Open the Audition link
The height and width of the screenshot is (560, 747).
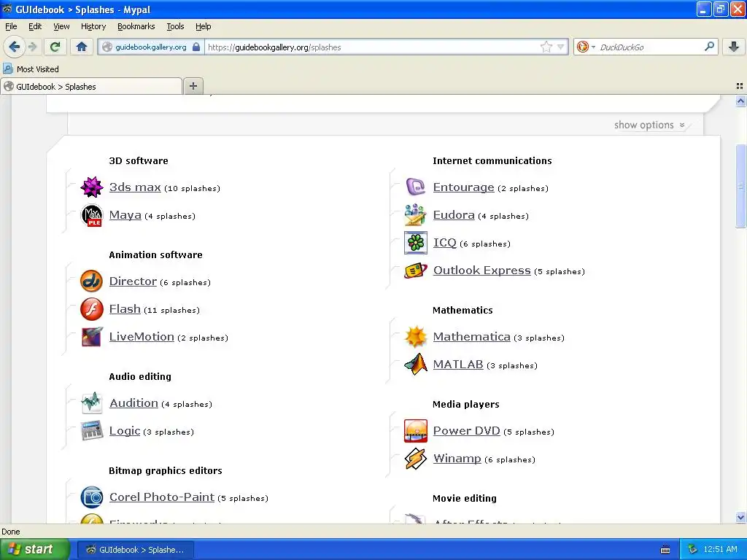tap(133, 402)
